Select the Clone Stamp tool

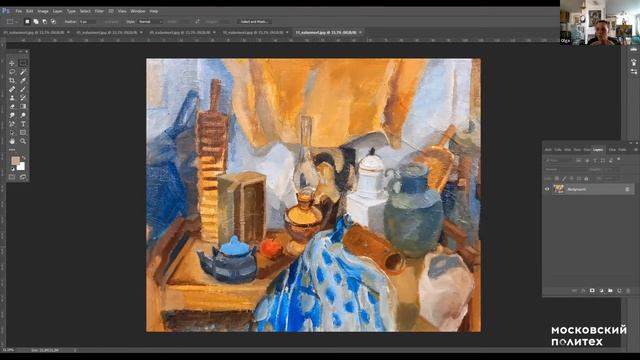click(12, 98)
